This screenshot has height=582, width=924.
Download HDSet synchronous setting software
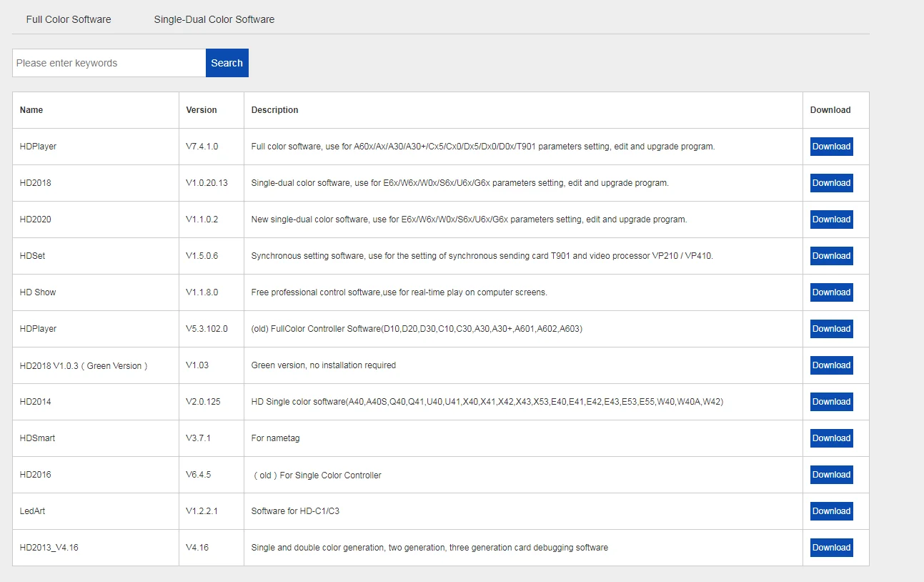pyautogui.click(x=831, y=256)
